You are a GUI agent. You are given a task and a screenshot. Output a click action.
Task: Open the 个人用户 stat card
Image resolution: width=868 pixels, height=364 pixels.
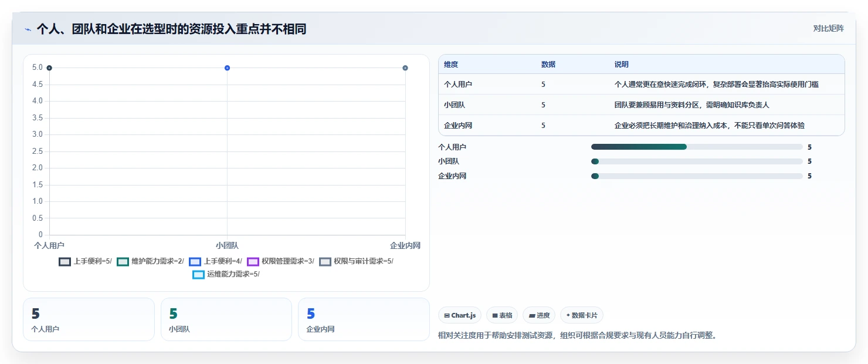tap(89, 319)
